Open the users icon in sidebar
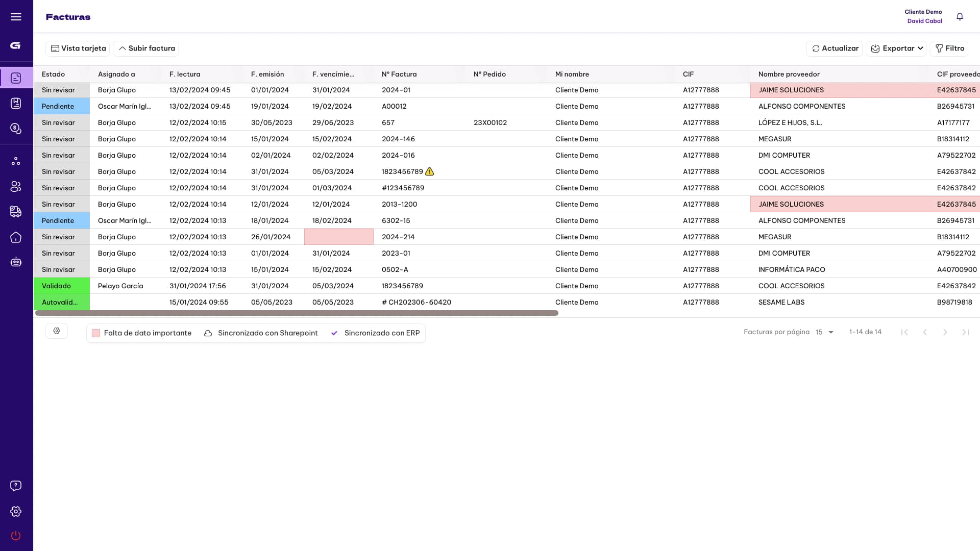980x551 pixels. [x=16, y=187]
